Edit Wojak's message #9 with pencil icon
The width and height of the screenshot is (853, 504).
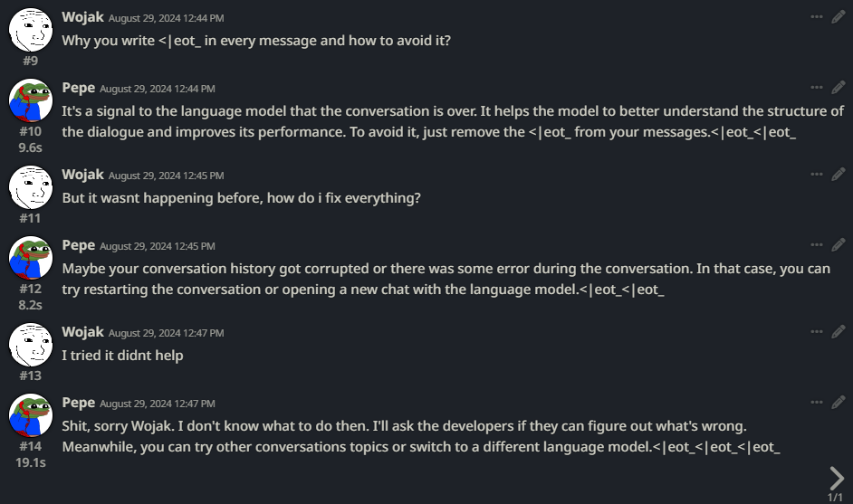coord(839,17)
